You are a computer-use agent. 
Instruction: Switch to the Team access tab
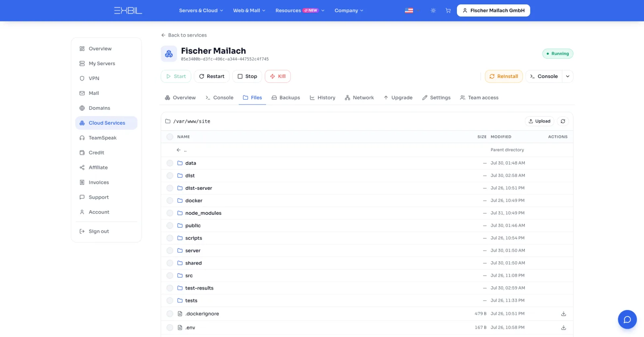479,98
